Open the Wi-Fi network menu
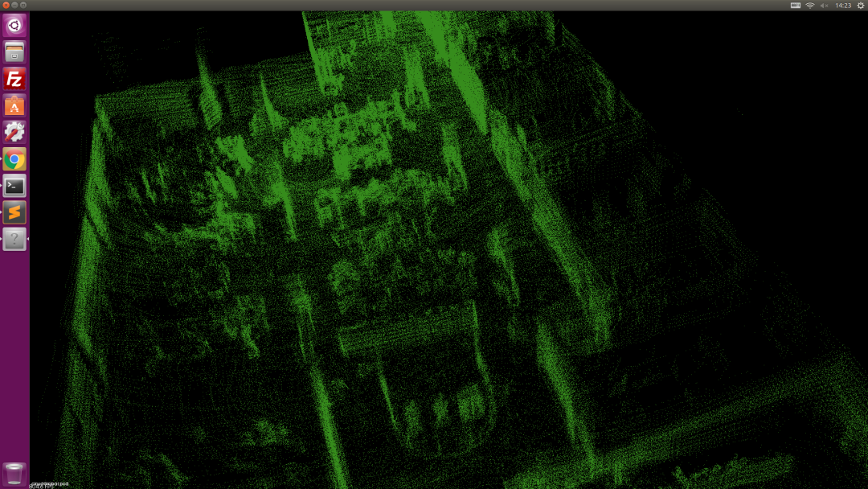This screenshot has height=489, width=868. coord(810,6)
